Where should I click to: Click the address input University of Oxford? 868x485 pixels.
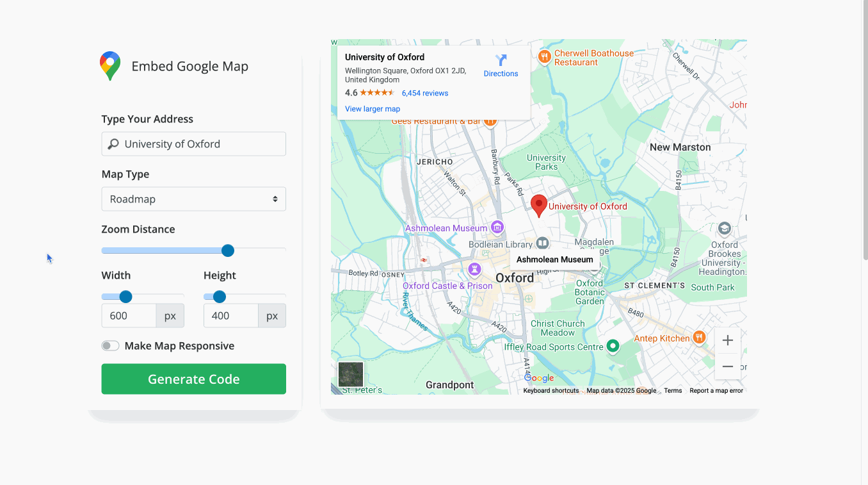(x=193, y=144)
